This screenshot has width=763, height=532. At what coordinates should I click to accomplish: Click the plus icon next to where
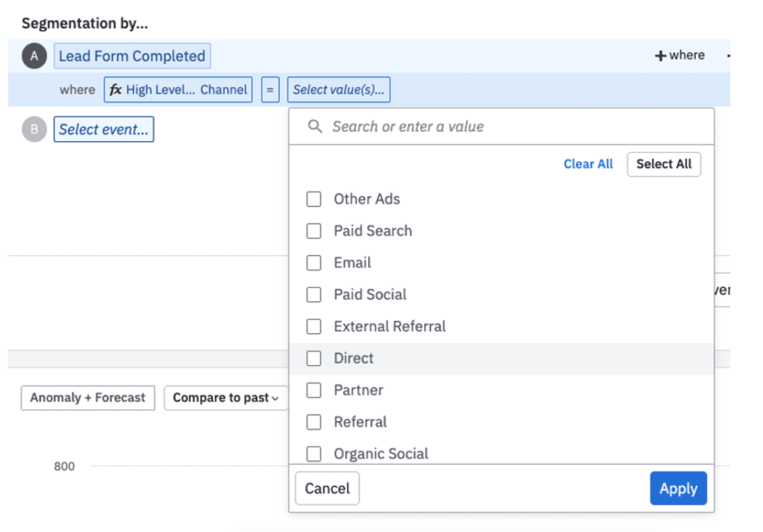pyautogui.click(x=661, y=55)
